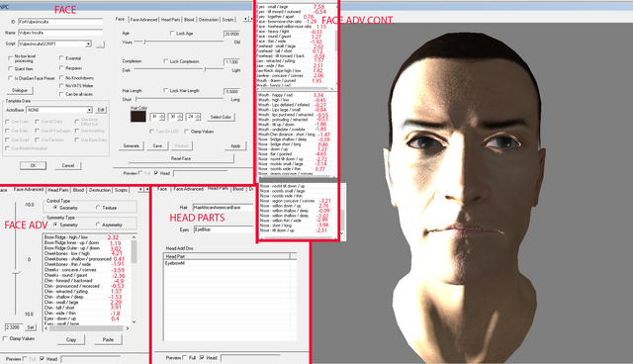Click Edit next to ActorBase
This screenshot has width=633, height=364.
tap(101, 110)
